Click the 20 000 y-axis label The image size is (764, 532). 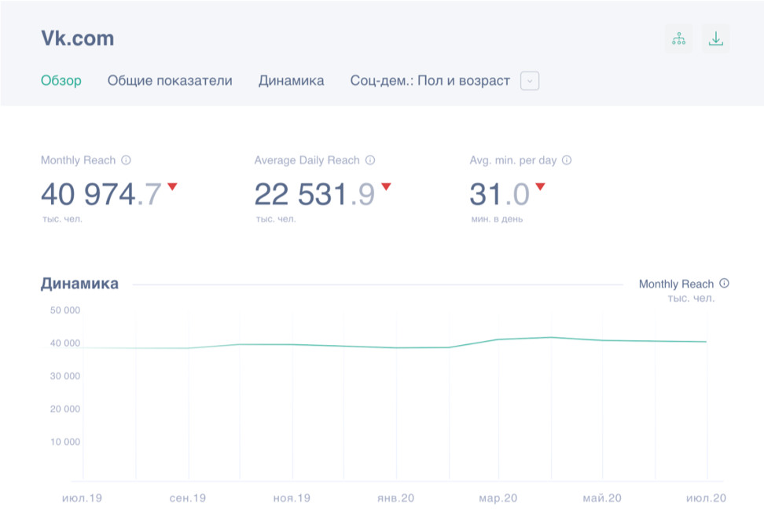(65, 409)
